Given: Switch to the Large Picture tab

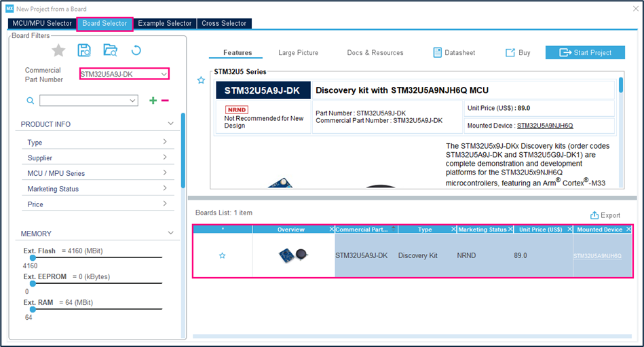Looking at the screenshot, I should tap(298, 52).
